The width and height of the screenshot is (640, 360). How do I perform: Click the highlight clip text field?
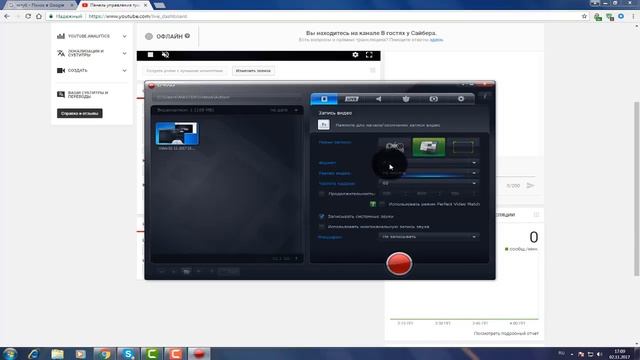click(185, 71)
